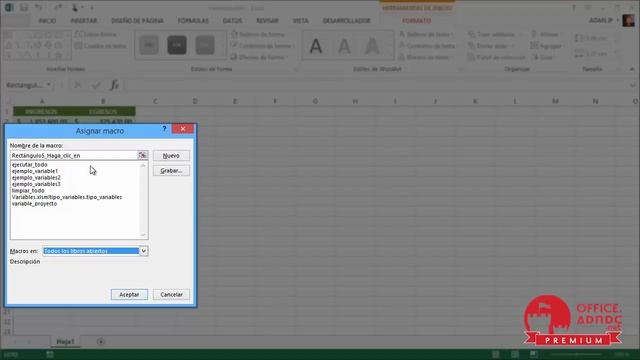Click the macro list scrollbar up arrow
Screen dimensions: 640x360
[143, 165]
